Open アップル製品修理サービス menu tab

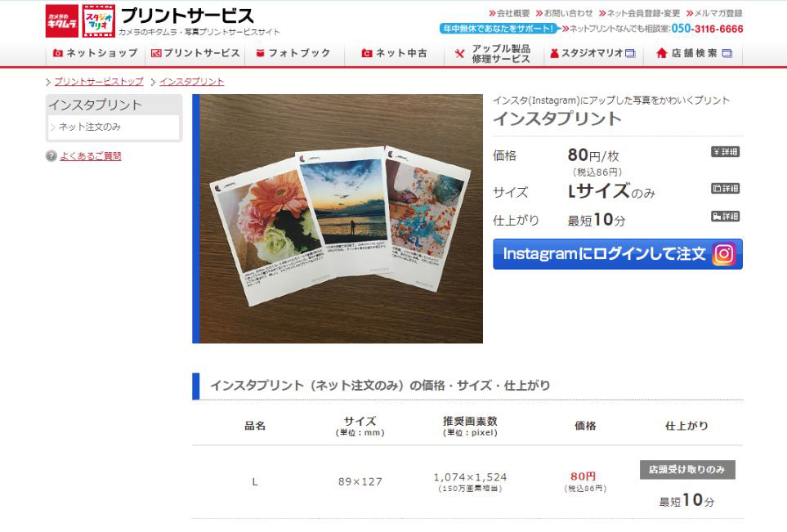[494, 54]
